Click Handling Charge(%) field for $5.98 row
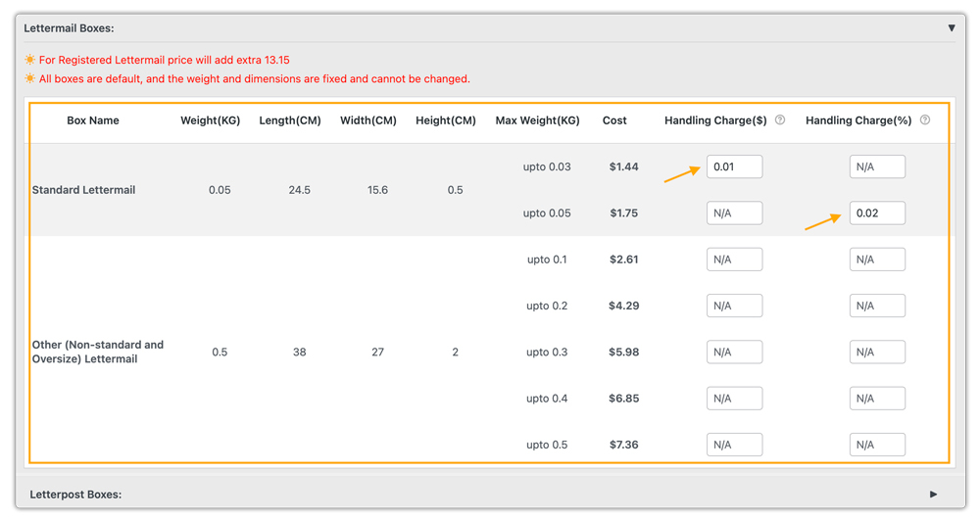This screenshot has width=980, height=519. click(877, 352)
